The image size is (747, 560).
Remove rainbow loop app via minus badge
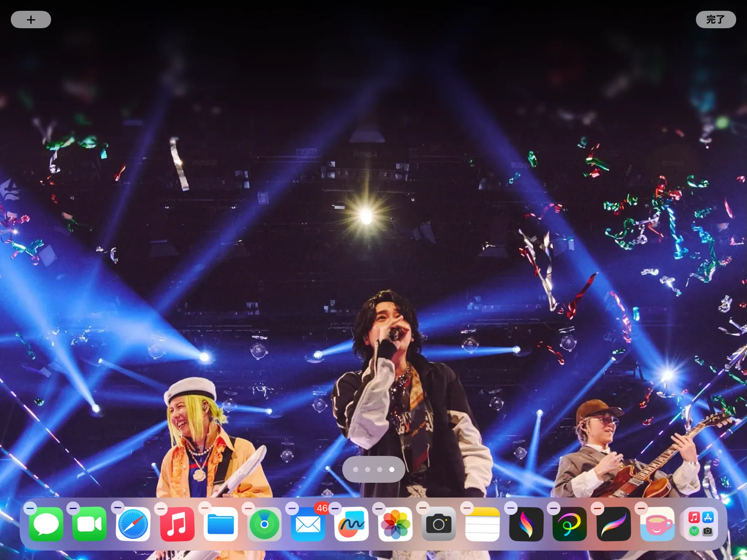554,508
